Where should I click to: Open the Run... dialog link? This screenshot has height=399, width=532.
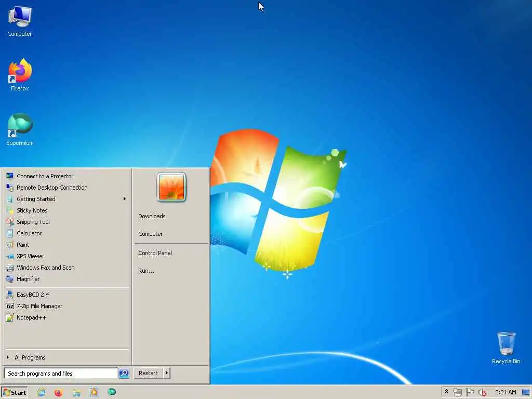tap(146, 271)
